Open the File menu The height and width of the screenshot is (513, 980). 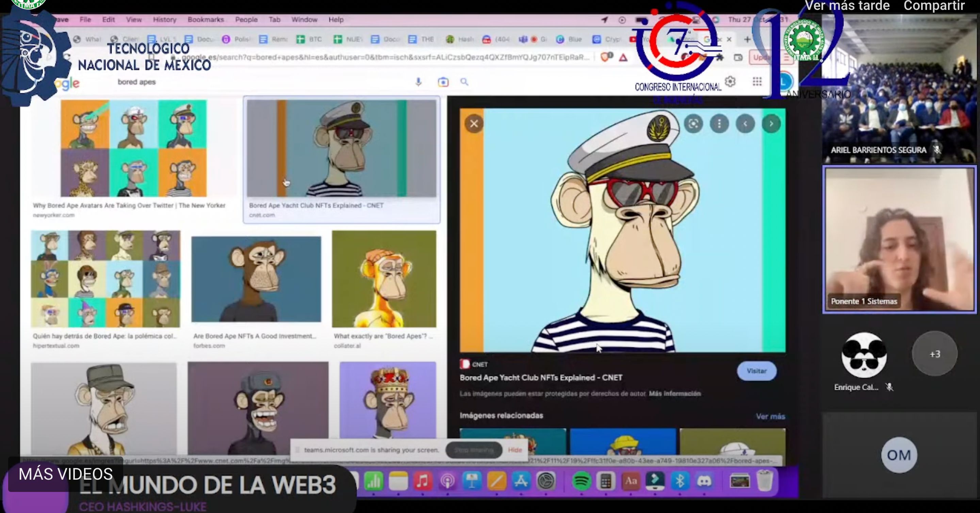85,19
